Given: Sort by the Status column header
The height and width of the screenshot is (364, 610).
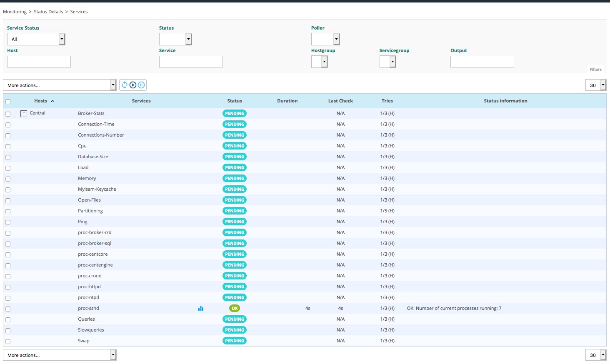Looking at the screenshot, I should 235,101.
